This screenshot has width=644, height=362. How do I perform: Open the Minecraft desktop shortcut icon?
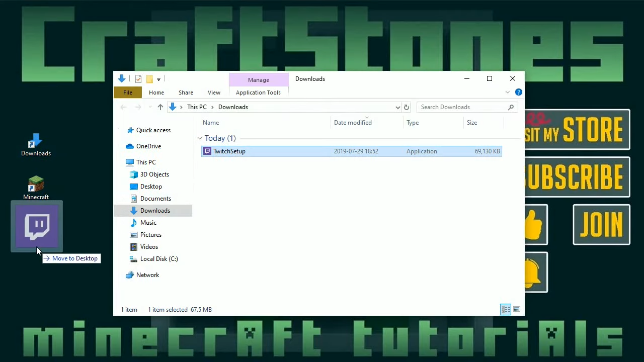click(x=36, y=188)
